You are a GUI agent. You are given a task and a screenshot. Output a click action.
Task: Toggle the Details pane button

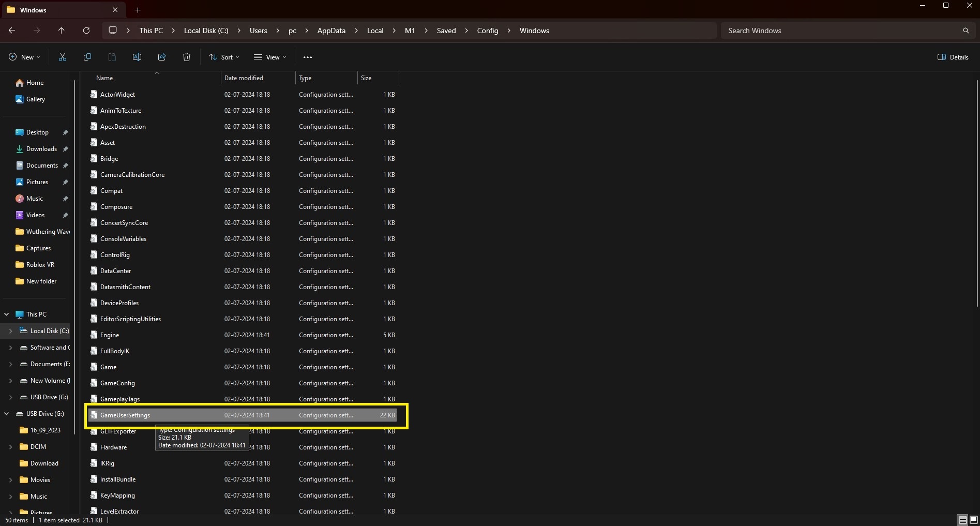[953, 57]
